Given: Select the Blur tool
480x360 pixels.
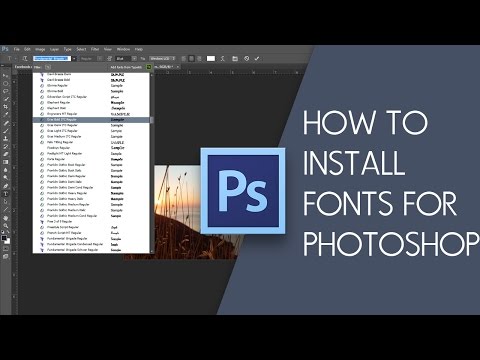Looking at the screenshot, I should [6, 170].
